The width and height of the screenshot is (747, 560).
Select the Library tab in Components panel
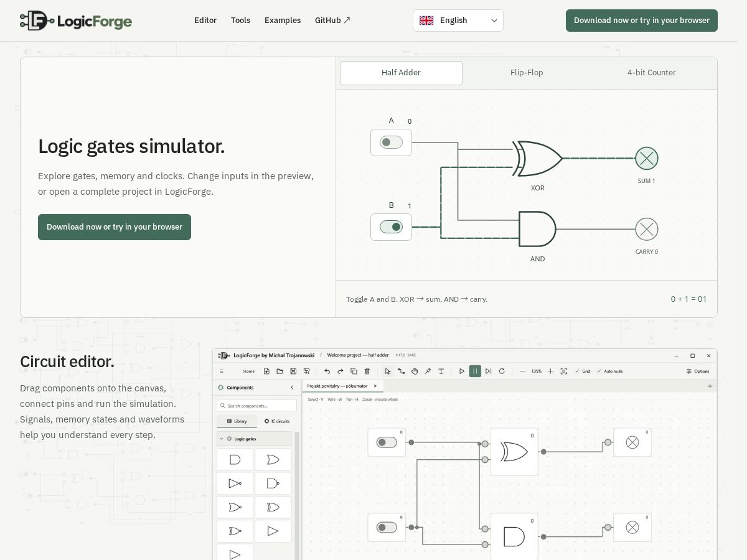[237, 421]
